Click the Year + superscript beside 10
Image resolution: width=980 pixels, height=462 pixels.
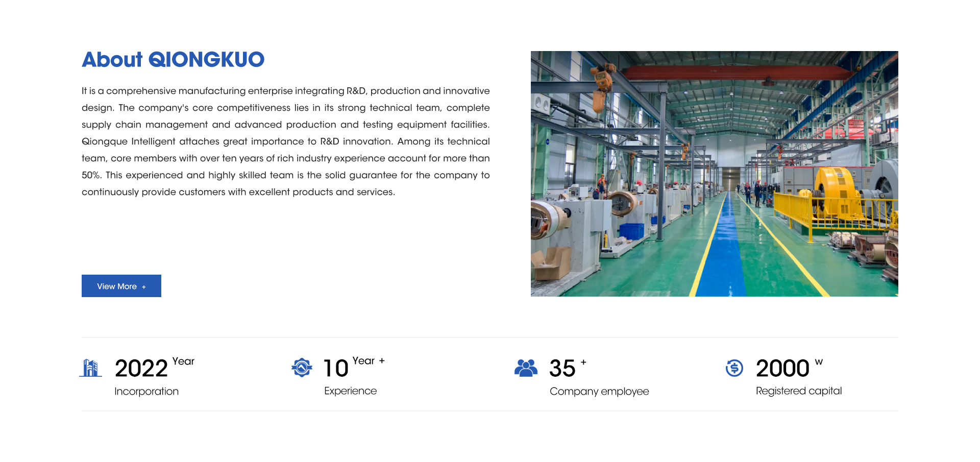click(x=368, y=361)
